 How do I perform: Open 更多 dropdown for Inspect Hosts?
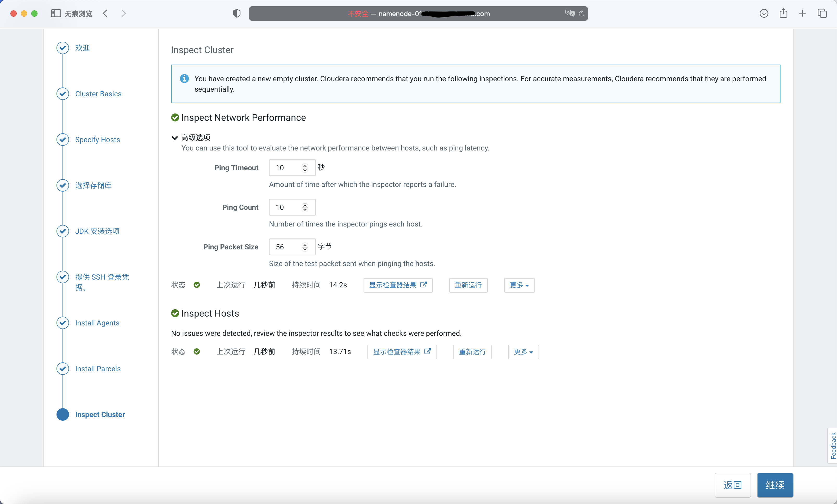point(523,351)
